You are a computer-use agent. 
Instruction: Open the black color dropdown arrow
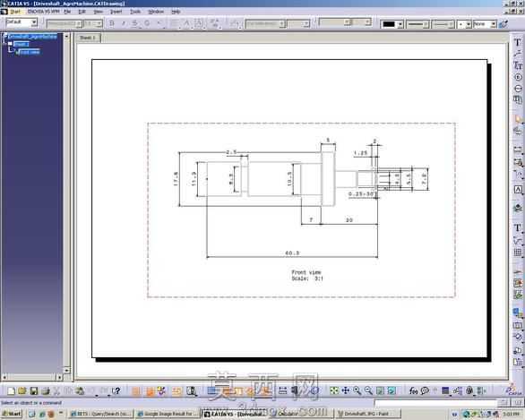(400, 24)
